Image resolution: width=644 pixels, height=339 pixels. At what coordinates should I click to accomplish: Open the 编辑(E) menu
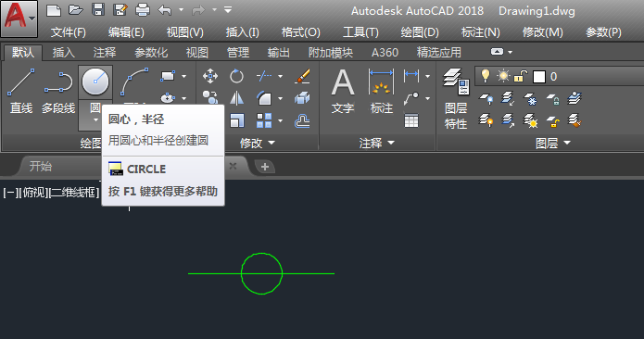tap(126, 32)
